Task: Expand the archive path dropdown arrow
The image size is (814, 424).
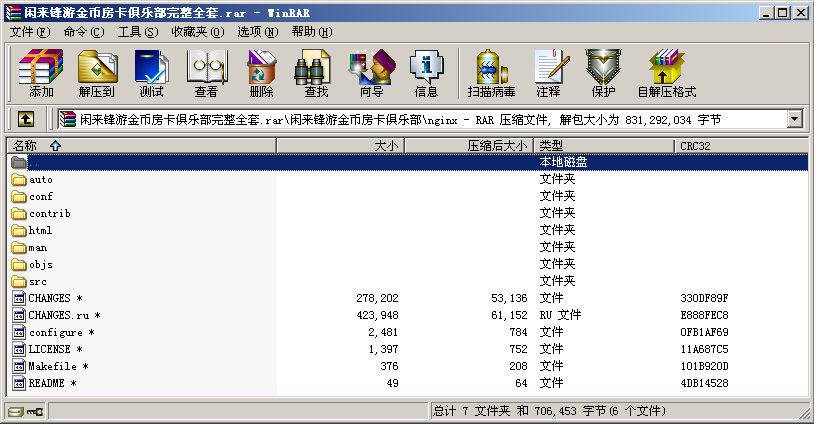Action: click(x=795, y=120)
